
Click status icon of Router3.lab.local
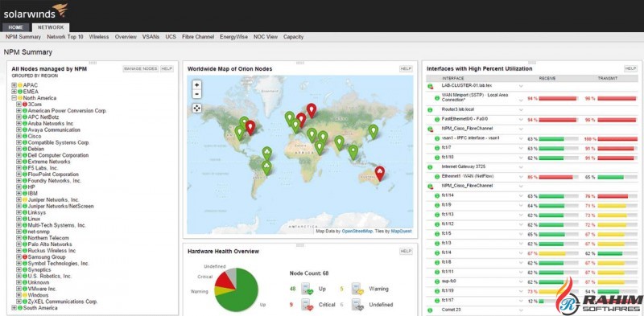coord(431,110)
